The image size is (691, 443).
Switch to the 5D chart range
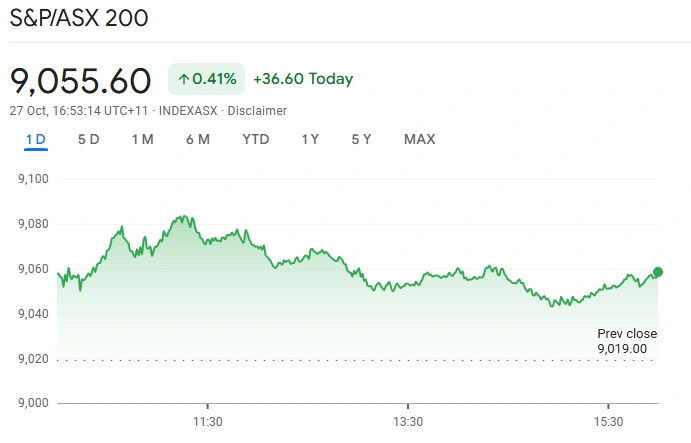88,139
